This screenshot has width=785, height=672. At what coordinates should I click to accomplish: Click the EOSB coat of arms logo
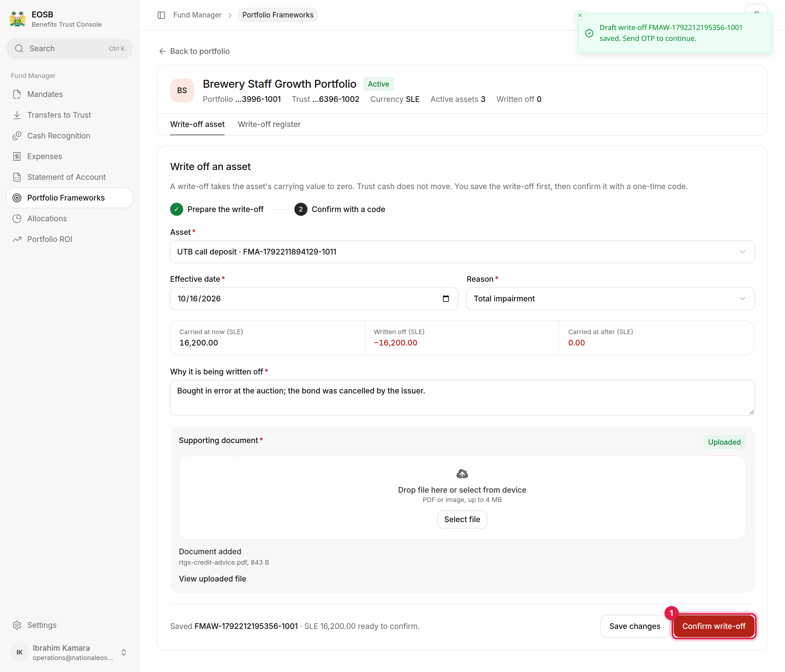(x=17, y=19)
